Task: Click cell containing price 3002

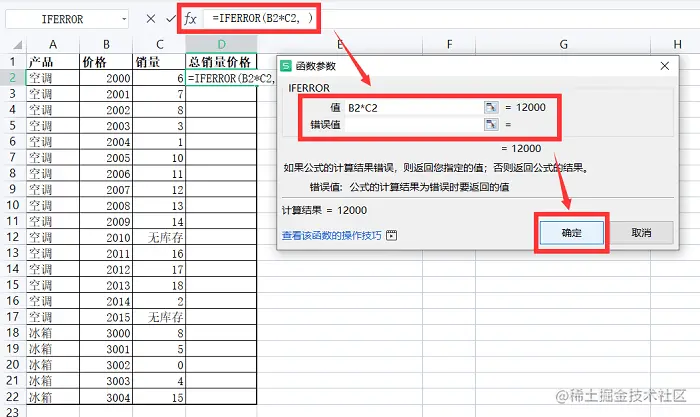Action: click(106, 365)
